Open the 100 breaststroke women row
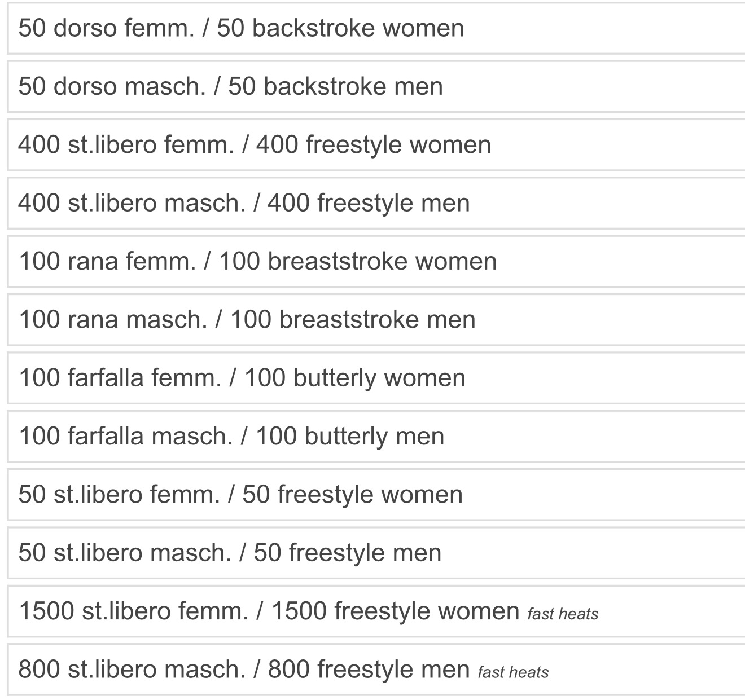 (x=257, y=262)
